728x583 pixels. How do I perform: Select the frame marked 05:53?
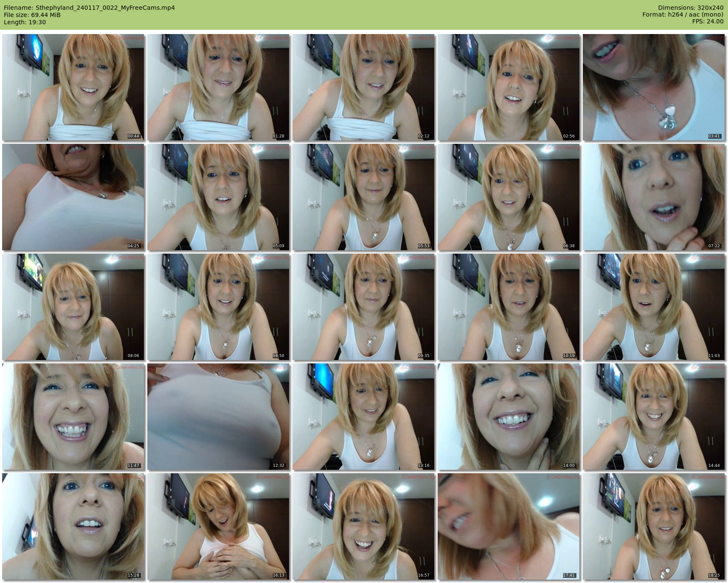(363, 197)
